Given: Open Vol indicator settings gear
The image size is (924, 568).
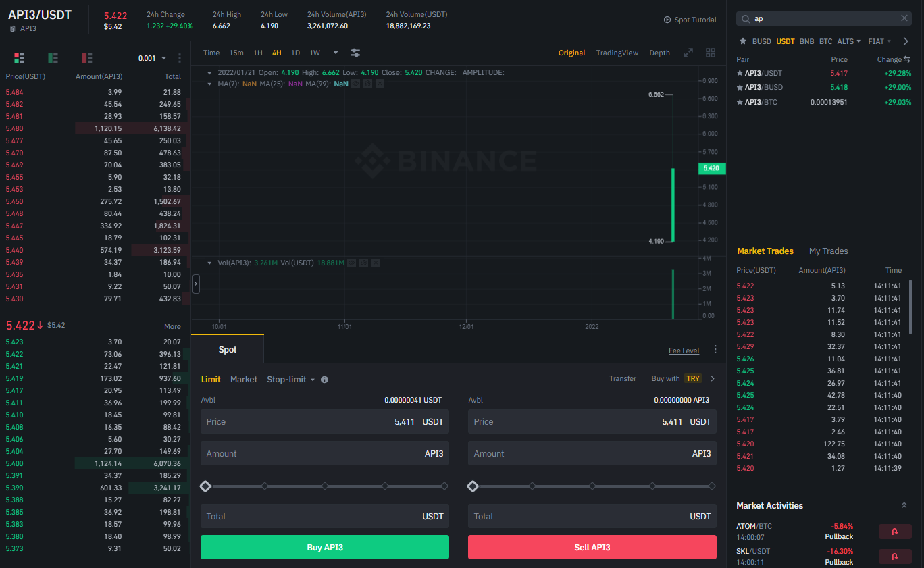Looking at the screenshot, I should [x=364, y=263].
